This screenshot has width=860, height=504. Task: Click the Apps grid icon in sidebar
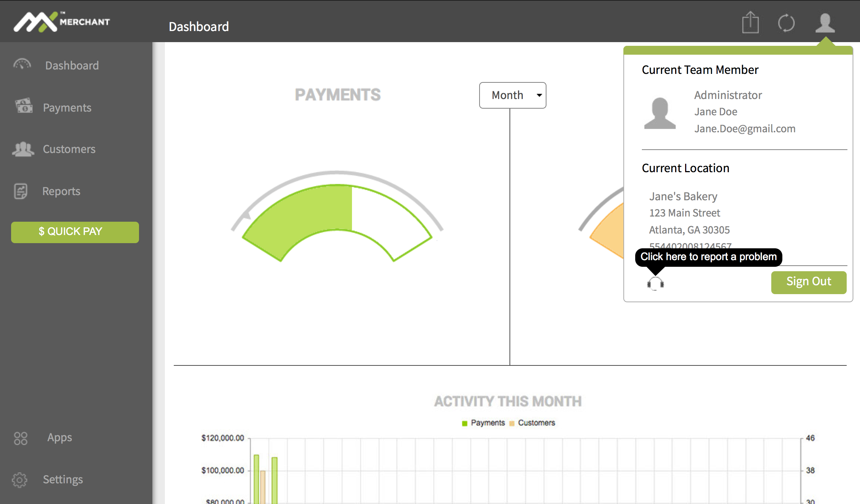click(x=20, y=438)
